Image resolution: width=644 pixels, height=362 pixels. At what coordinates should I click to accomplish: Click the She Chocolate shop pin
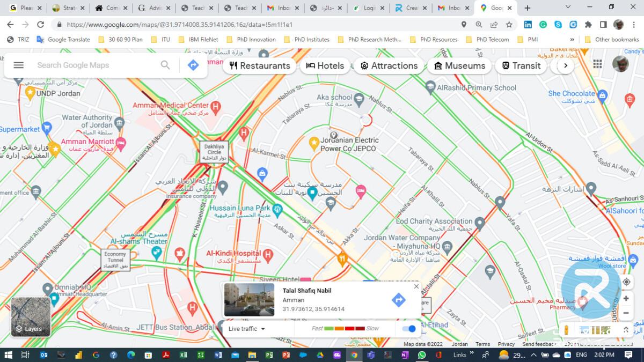(603, 97)
